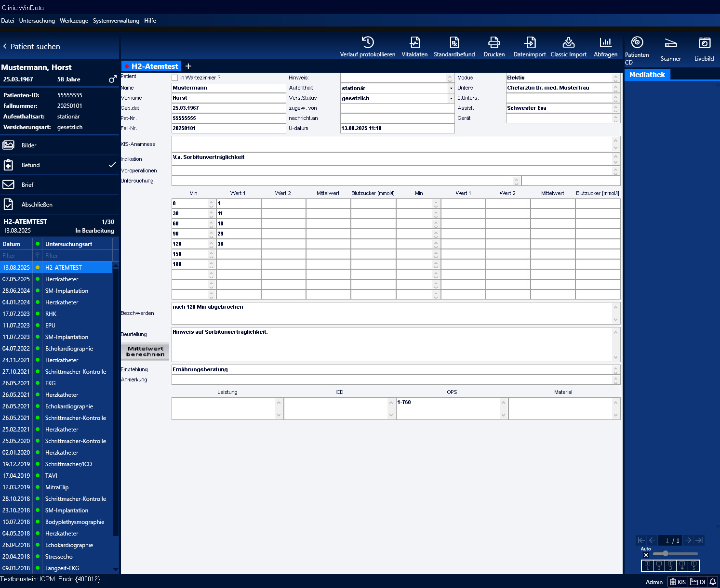Click the Befund clipboard icon
720x588 pixels.
(x=8, y=165)
